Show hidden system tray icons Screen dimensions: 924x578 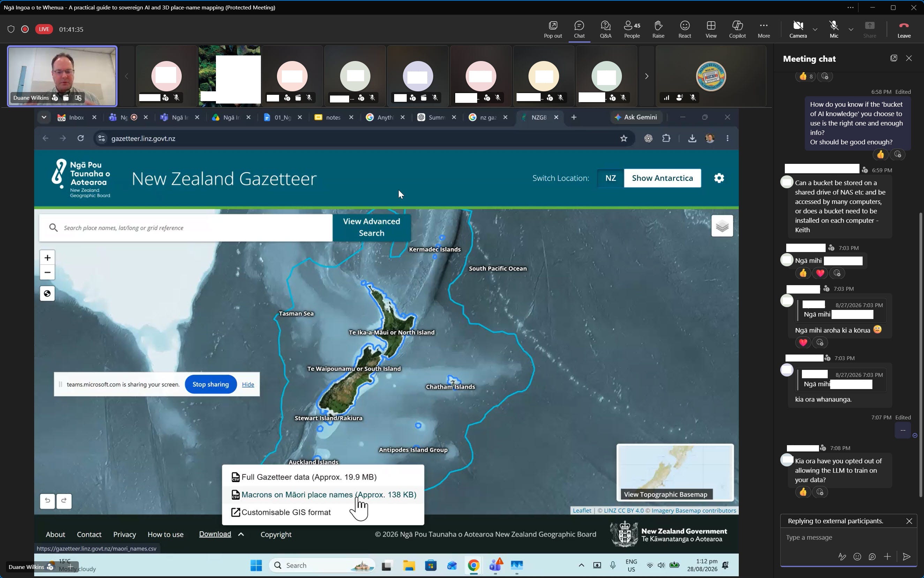pos(581,565)
